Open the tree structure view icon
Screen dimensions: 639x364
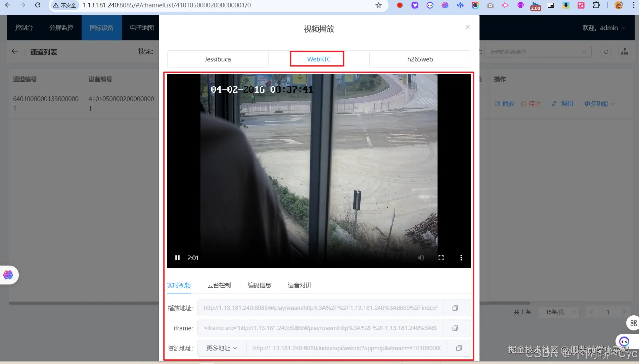625,52
